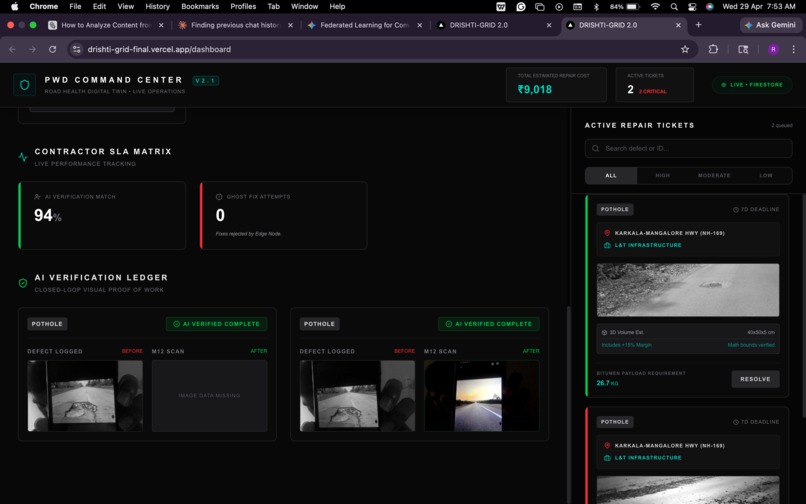The image size is (806, 504).
Task: Click the address bar URL
Action: pos(159,49)
